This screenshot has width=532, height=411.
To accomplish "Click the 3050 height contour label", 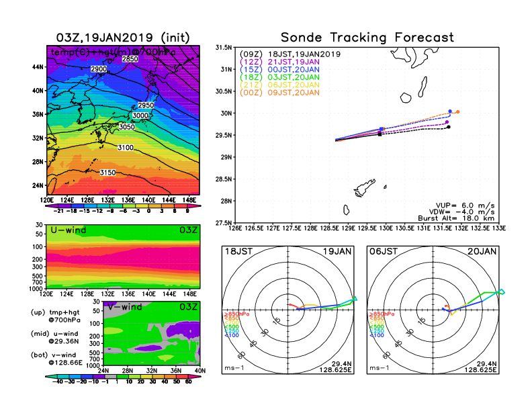I will coord(127,127).
